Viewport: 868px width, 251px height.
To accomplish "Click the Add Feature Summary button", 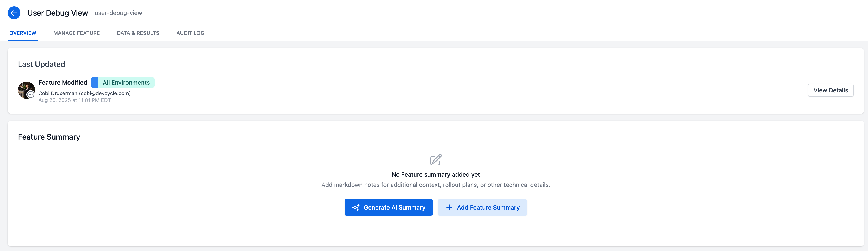I will [482, 207].
